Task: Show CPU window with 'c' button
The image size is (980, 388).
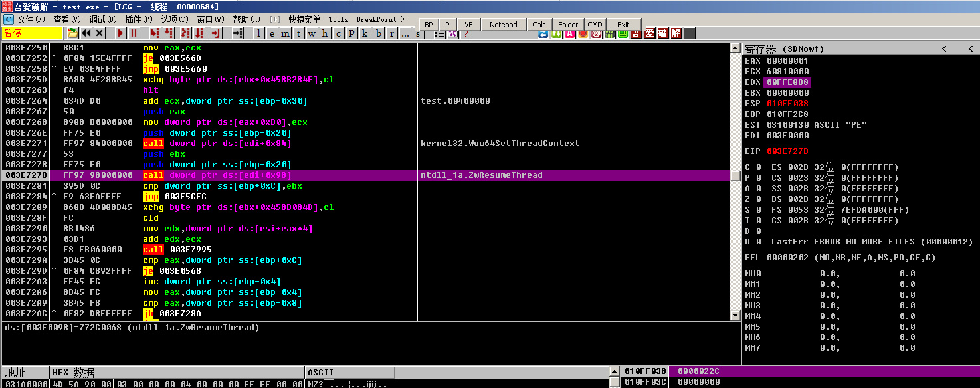Action: click(x=338, y=33)
